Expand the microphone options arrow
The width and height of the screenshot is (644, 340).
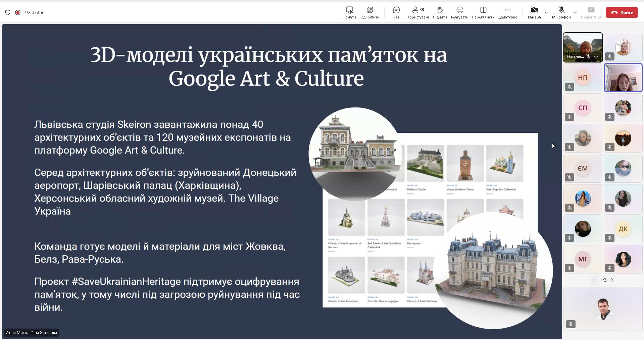point(575,12)
